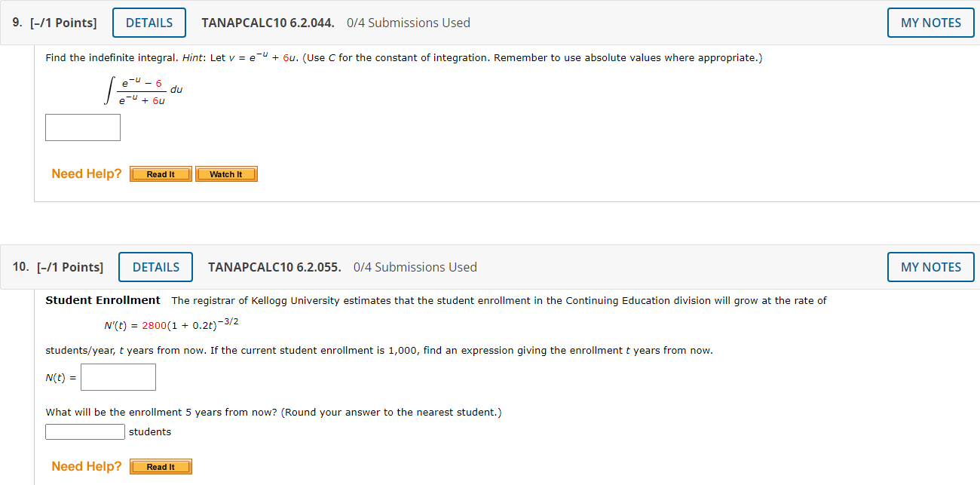Click the N(t) expression answer box
This screenshot has width=980, height=485.
[x=118, y=376]
